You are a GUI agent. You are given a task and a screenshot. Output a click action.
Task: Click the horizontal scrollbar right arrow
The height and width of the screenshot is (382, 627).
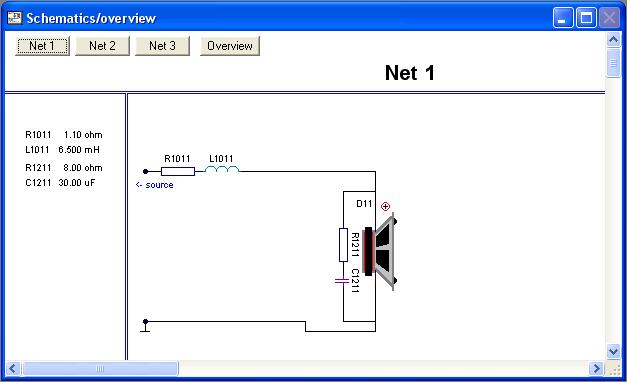click(x=596, y=368)
